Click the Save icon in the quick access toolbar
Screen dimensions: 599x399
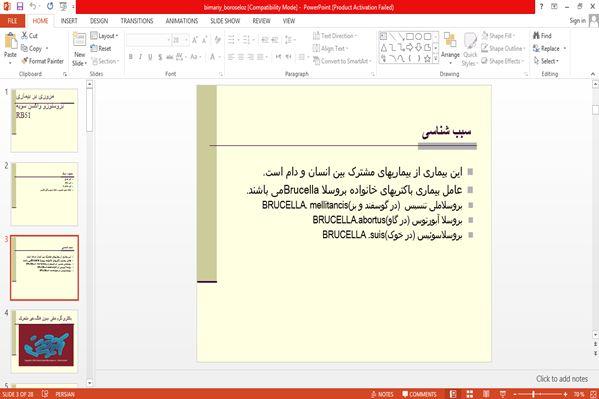click(x=20, y=6)
